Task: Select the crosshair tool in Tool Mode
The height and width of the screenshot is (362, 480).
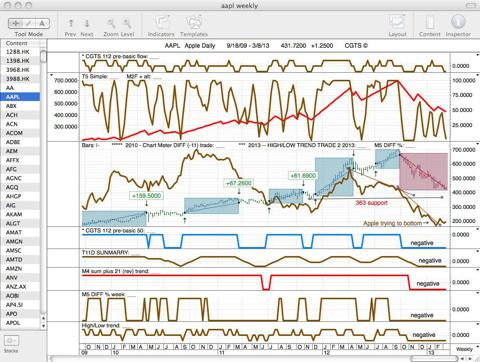Action: point(15,23)
